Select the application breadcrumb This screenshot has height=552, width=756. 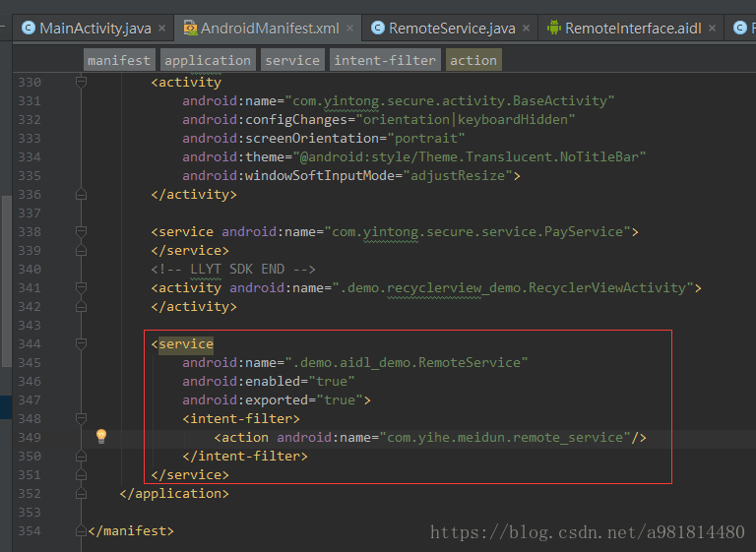[208, 60]
